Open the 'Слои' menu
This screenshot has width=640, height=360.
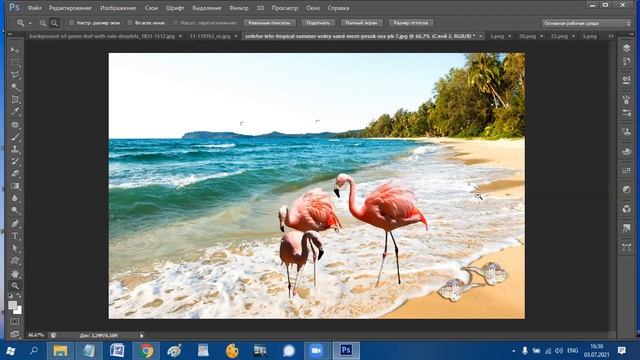pyautogui.click(x=151, y=8)
